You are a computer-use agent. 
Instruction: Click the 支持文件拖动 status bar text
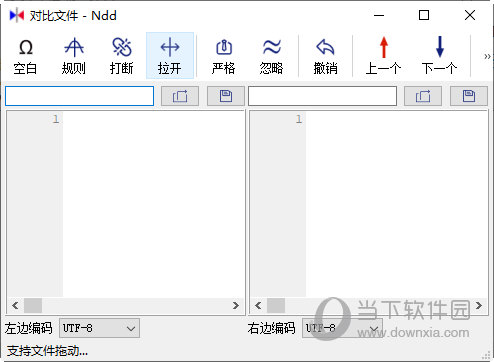[x=47, y=351]
